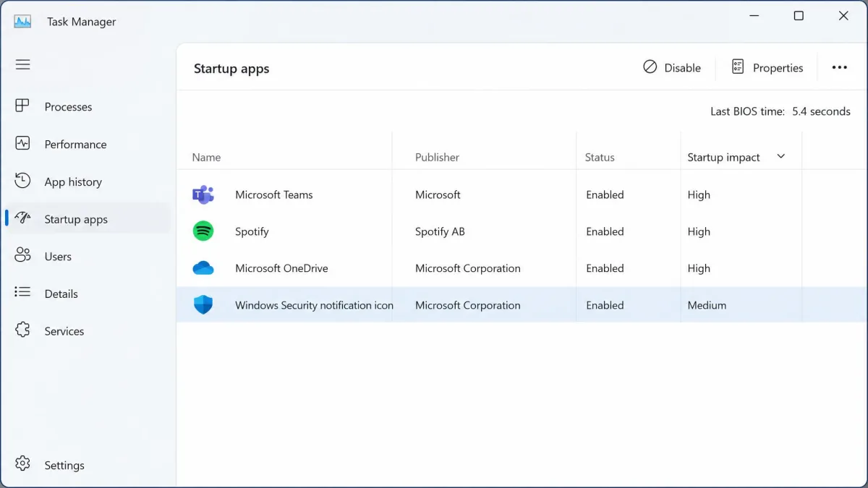Click the Microsoft Teams app icon

203,194
